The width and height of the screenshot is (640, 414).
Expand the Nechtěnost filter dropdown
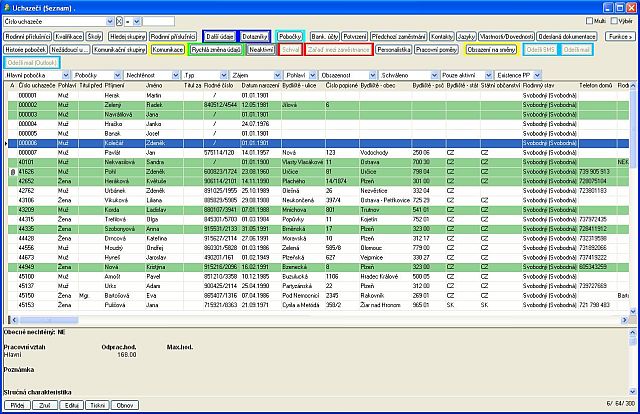[x=176, y=75]
